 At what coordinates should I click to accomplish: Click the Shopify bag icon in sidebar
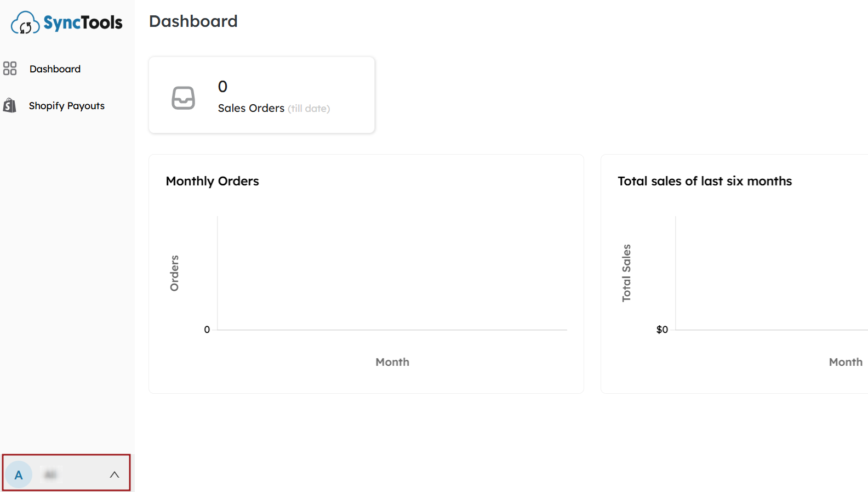10,105
